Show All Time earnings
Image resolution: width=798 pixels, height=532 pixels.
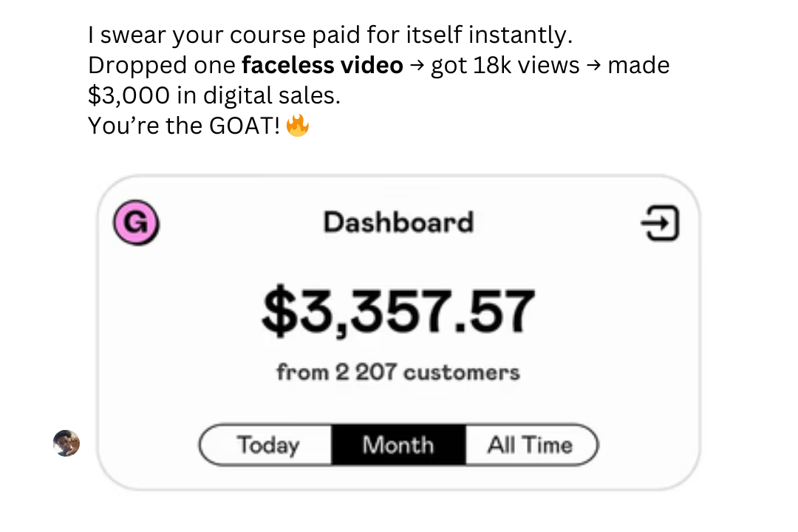[x=530, y=445]
